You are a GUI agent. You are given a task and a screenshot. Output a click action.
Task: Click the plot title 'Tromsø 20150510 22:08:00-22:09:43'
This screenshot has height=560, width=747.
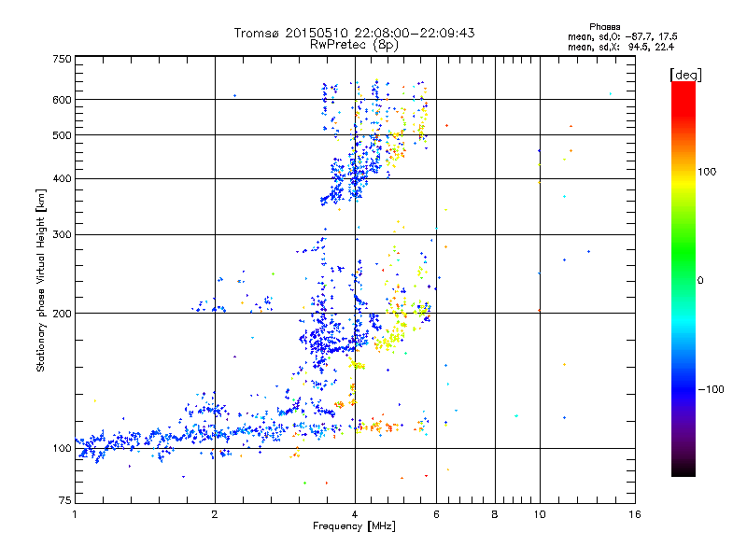tap(354, 33)
